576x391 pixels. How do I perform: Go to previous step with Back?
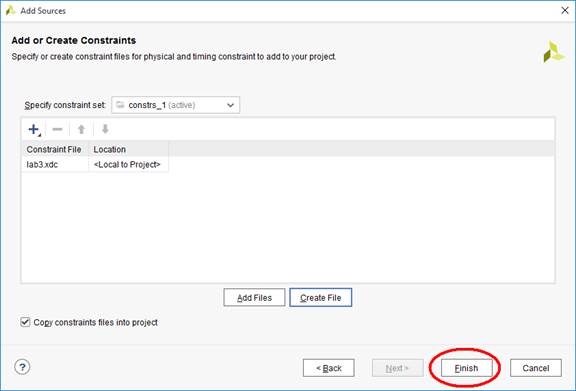(329, 368)
